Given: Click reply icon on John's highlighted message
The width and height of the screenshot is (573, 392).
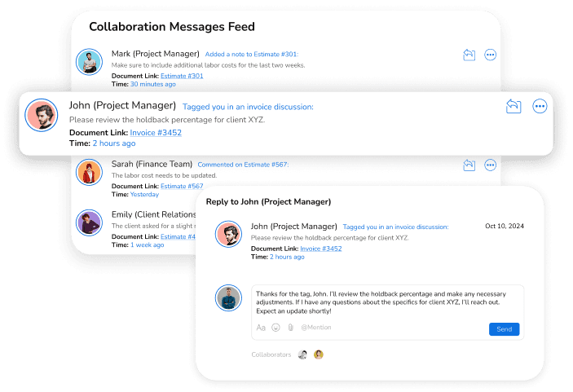Looking at the screenshot, I should [x=513, y=106].
